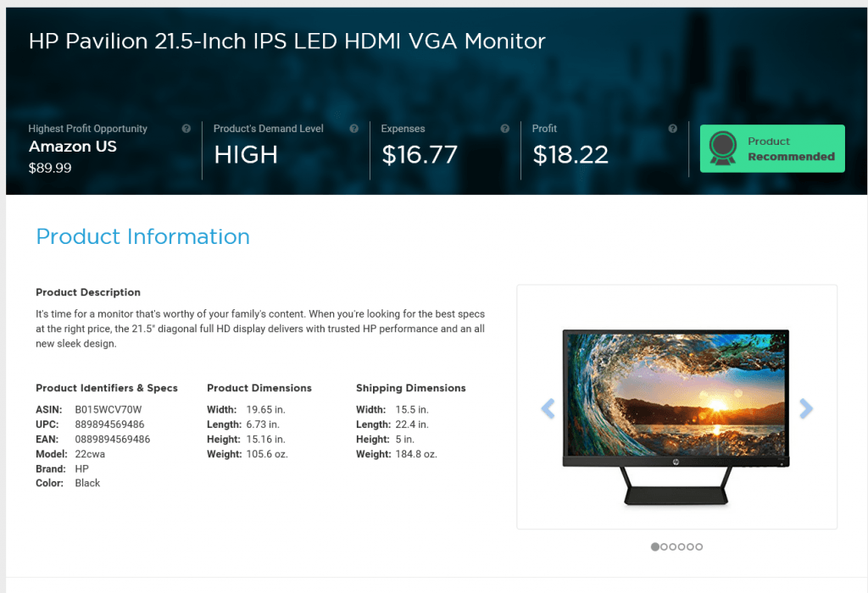Show the next product image
The width and height of the screenshot is (868, 593).
point(806,409)
